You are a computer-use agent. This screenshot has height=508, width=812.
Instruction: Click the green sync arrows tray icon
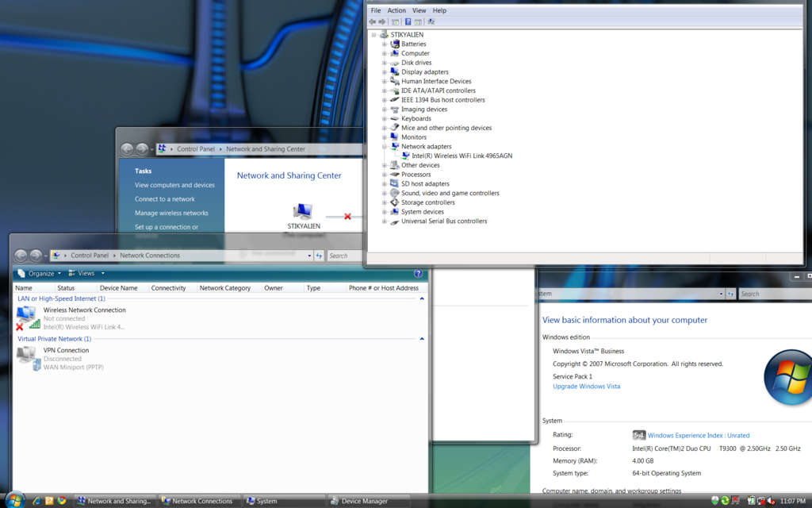pos(725,500)
